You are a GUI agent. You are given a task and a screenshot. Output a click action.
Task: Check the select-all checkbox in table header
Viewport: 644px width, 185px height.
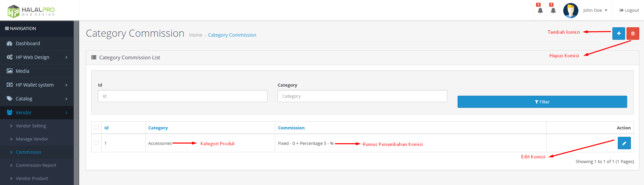pos(97,127)
